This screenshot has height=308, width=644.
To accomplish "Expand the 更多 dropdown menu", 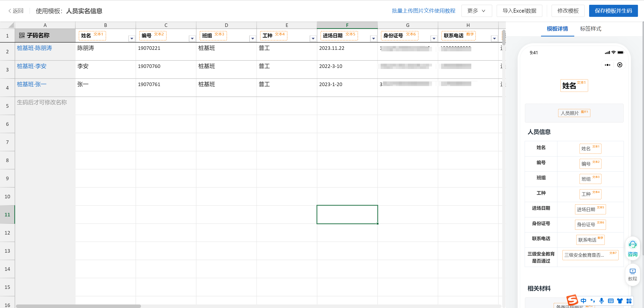I will pos(476,11).
